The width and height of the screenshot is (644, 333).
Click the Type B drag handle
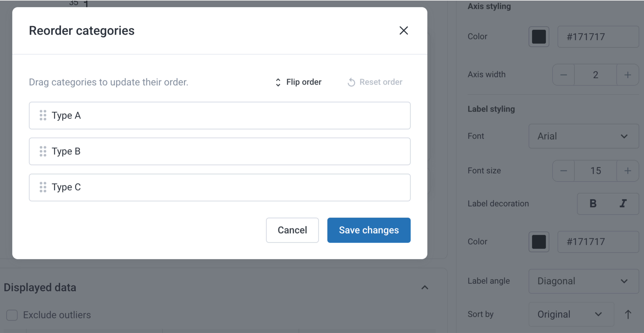point(43,151)
